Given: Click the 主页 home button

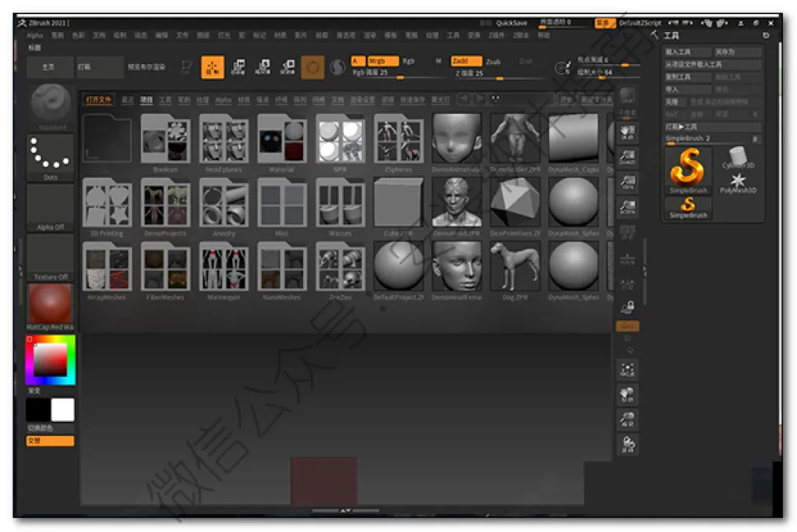Looking at the screenshot, I should (x=50, y=67).
